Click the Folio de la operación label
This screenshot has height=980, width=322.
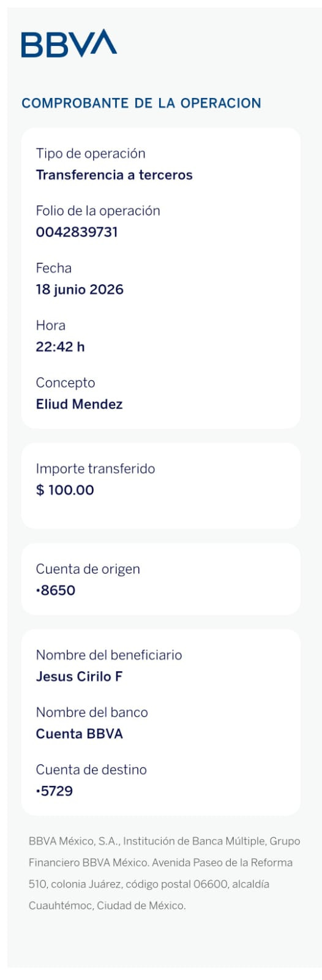[x=98, y=211]
